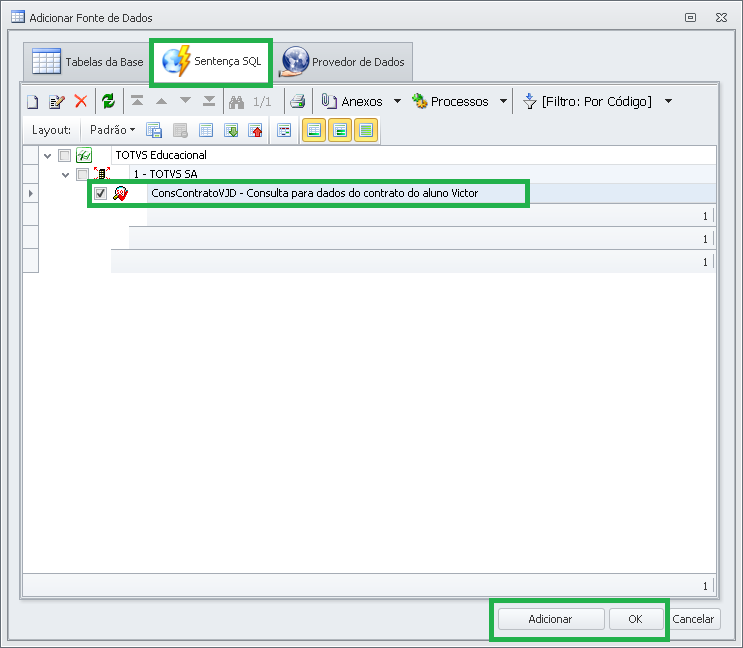Click the greyed-out delete layout icon

point(180,130)
